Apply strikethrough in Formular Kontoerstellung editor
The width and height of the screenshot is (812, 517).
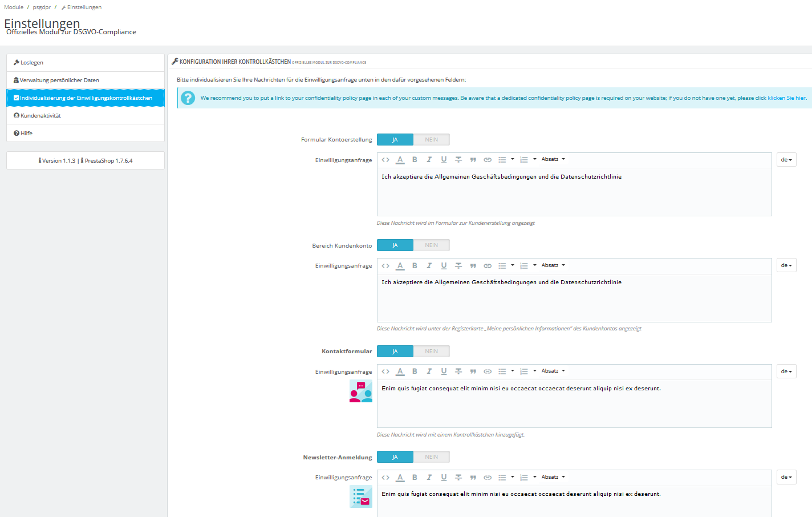pyautogui.click(x=458, y=160)
